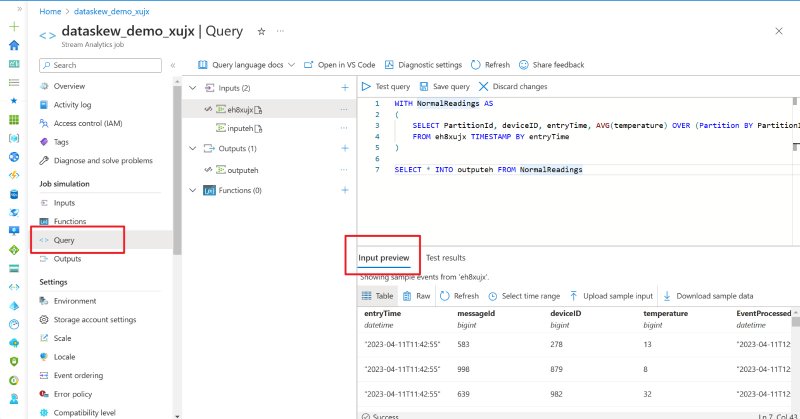Click Select time range
The image size is (800, 419).
(524, 296)
